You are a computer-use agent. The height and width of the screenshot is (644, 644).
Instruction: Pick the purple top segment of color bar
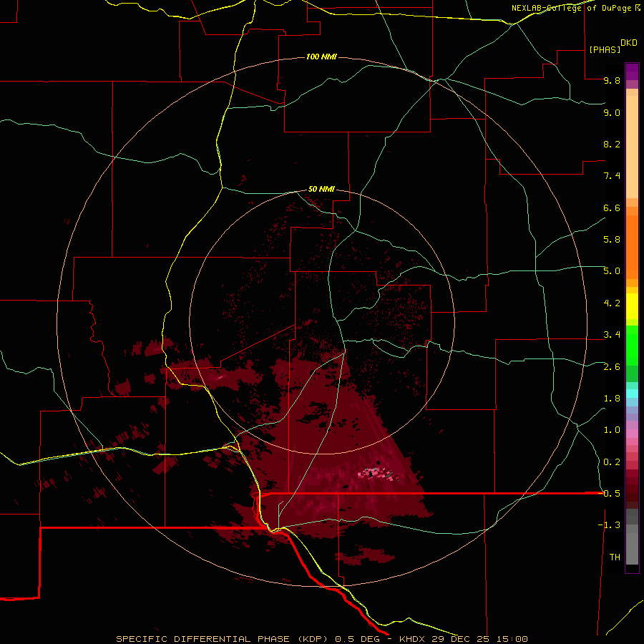tap(632, 72)
